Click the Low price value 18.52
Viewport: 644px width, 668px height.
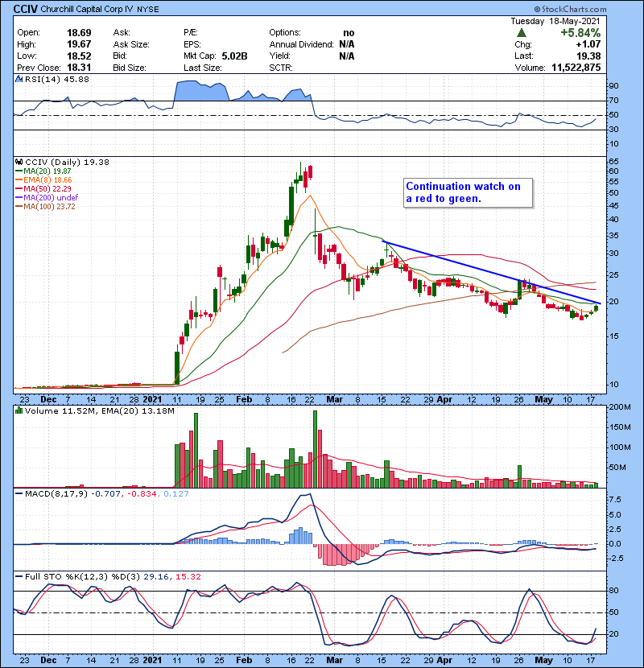tap(79, 56)
